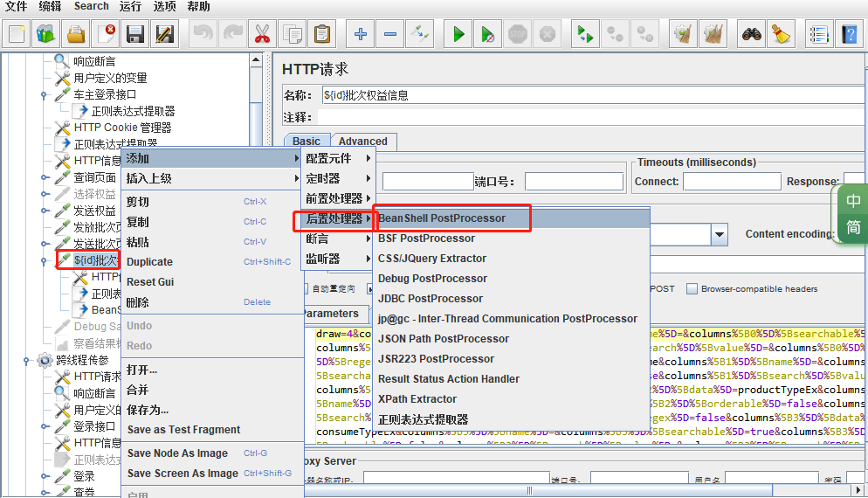This screenshot has height=498, width=868.
Task: Click the Shutdown test icon
Action: 548,34
